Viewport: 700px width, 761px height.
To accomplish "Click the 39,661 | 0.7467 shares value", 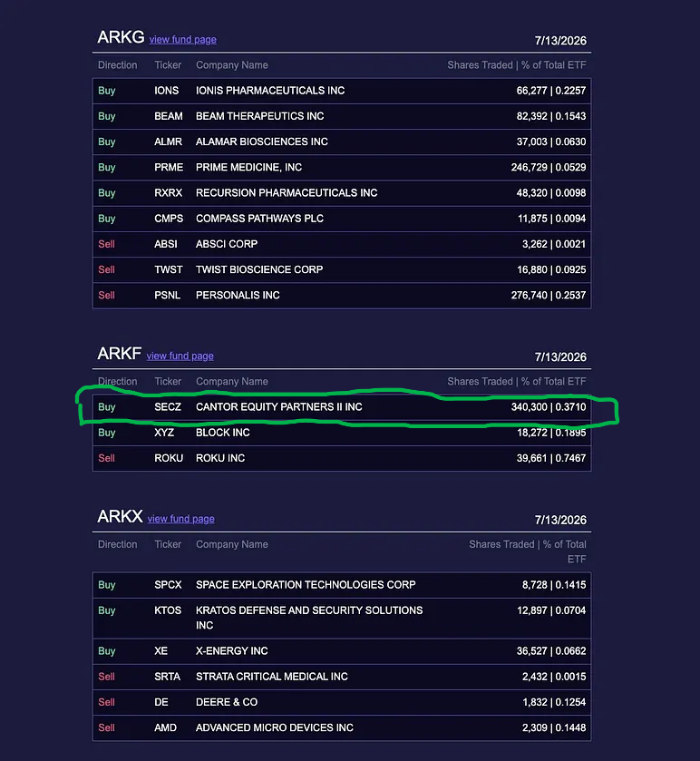I will [x=551, y=458].
